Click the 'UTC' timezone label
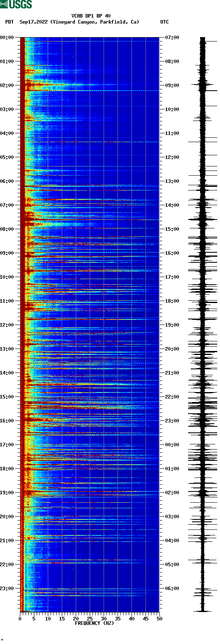The height and width of the screenshot is (644, 220). pos(165,22)
